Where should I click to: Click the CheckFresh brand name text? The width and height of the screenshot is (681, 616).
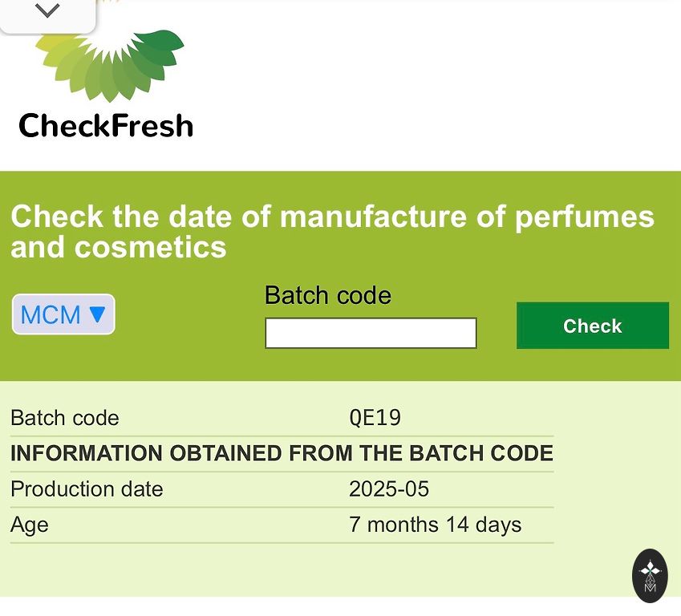pos(106,126)
